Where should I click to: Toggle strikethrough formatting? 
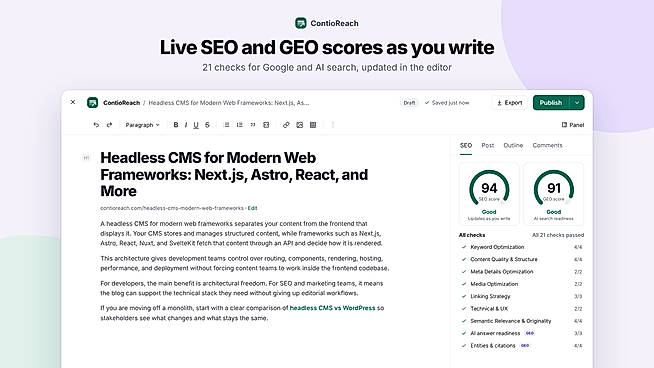point(207,125)
